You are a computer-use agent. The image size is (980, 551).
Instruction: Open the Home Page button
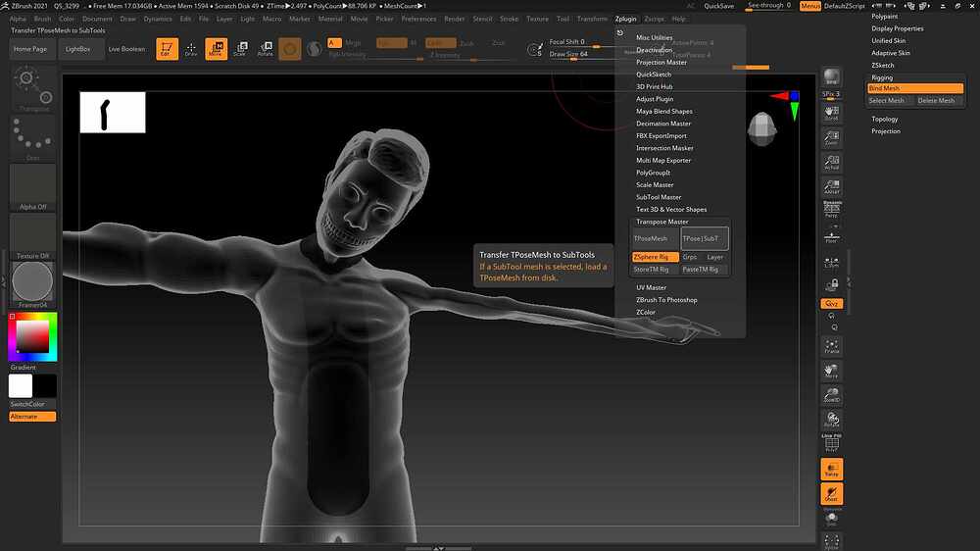coord(30,49)
